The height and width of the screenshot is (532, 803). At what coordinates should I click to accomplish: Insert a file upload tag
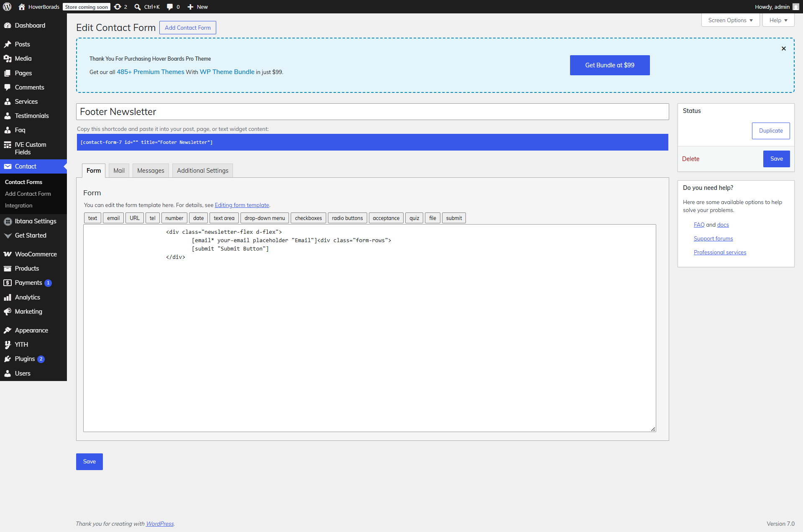click(432, 218)
